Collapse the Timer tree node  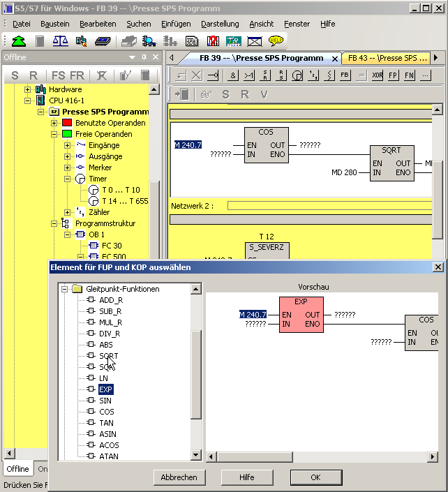[x=67, y=179]
